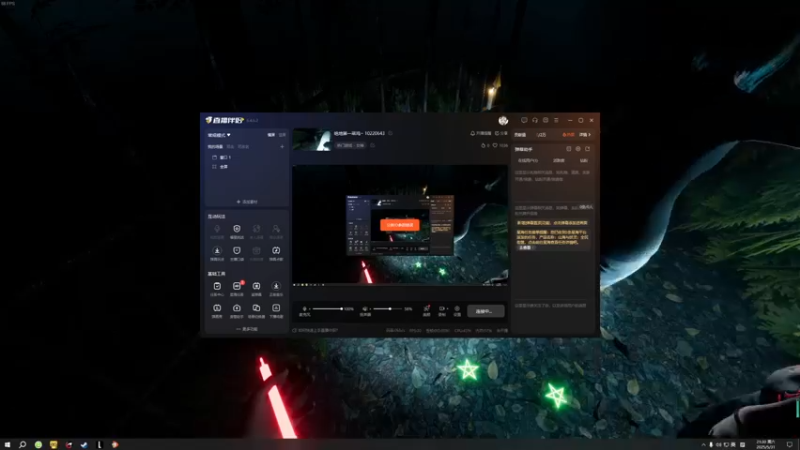Click the first icon in danmaku assistant header

(x=568, y=149)
